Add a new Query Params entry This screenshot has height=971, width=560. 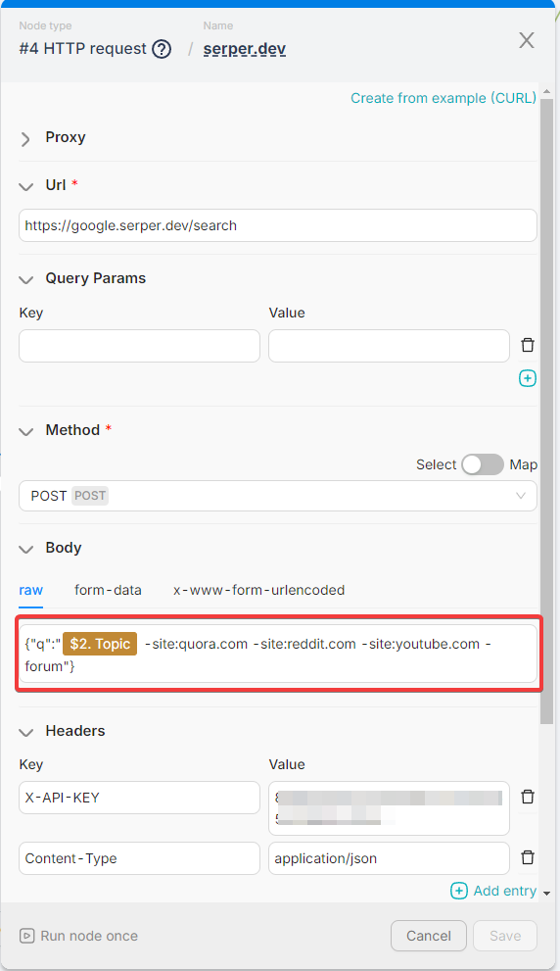tap(528, 378)
